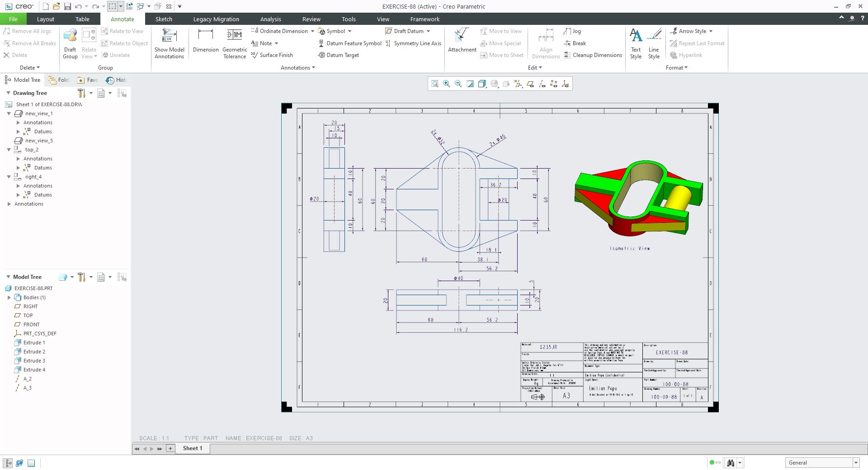This screenshot has width=868, height=470.
Task: Toggle axis display in graphics toolbar
Action: pos(542,84)
